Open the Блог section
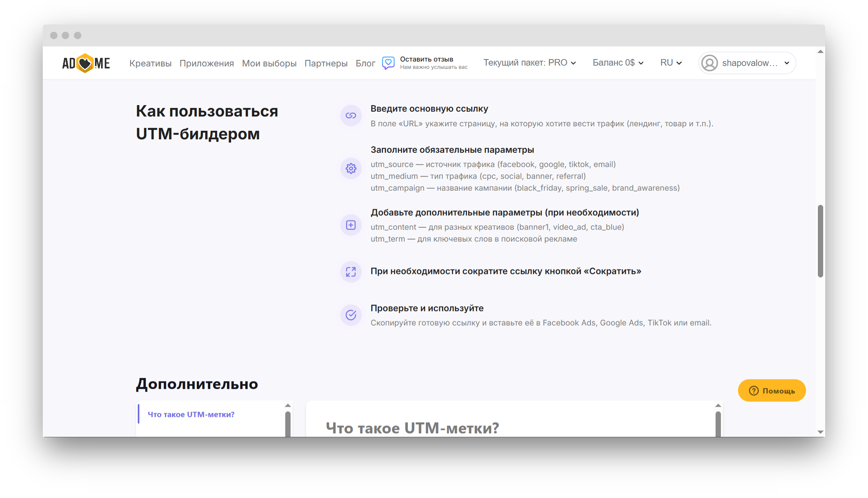The height and width of the screenshot is (498, 868). pos(365,64)
